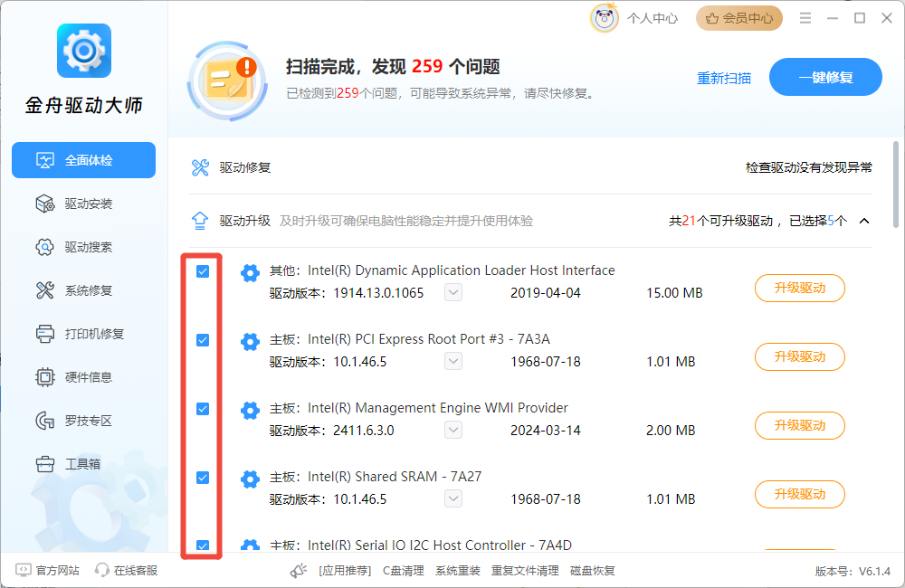Uncheck Serial IO I2C Host Controller driver

coord(203,545)
